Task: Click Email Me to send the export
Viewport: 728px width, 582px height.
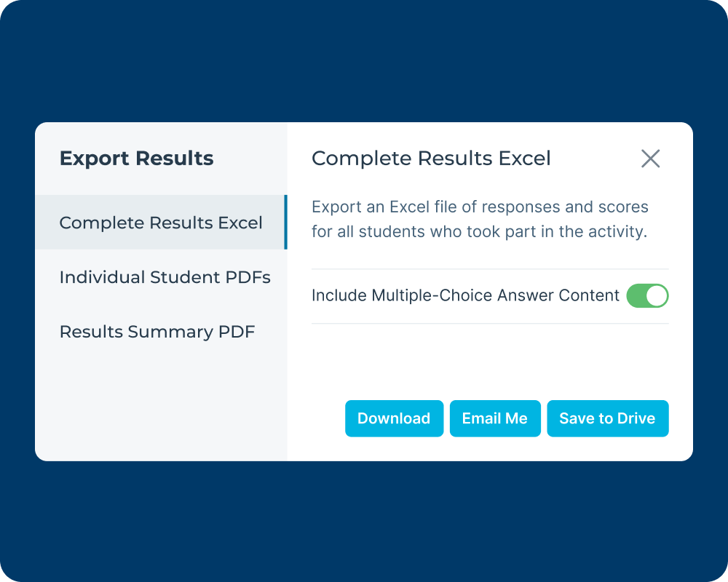Action: point(495,418)
